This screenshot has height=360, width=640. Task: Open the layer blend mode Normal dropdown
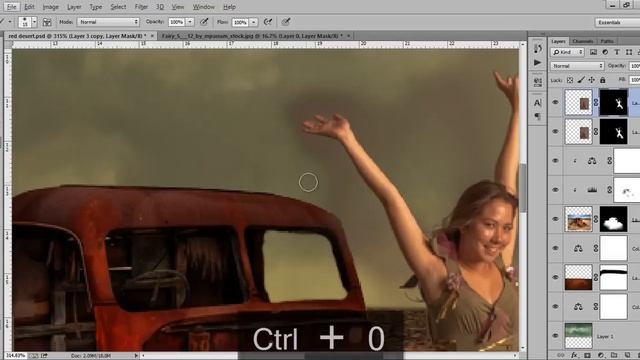[x=577, y=66]
